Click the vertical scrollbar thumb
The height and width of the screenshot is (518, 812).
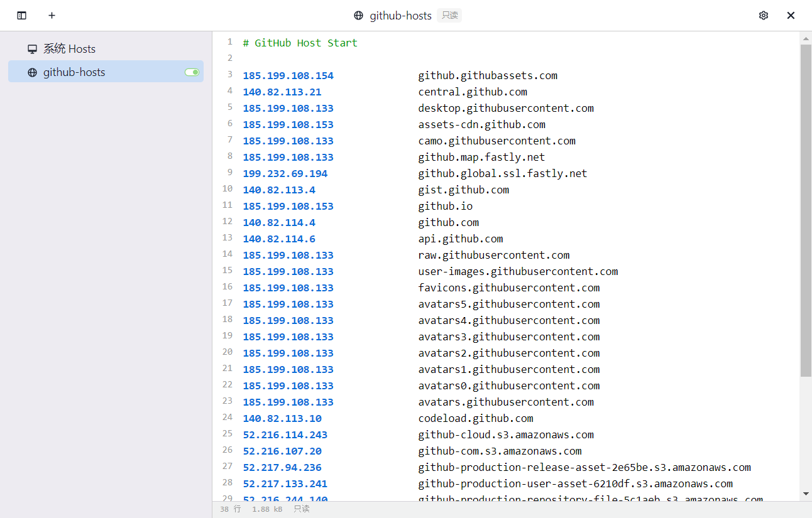pos(806,210)
